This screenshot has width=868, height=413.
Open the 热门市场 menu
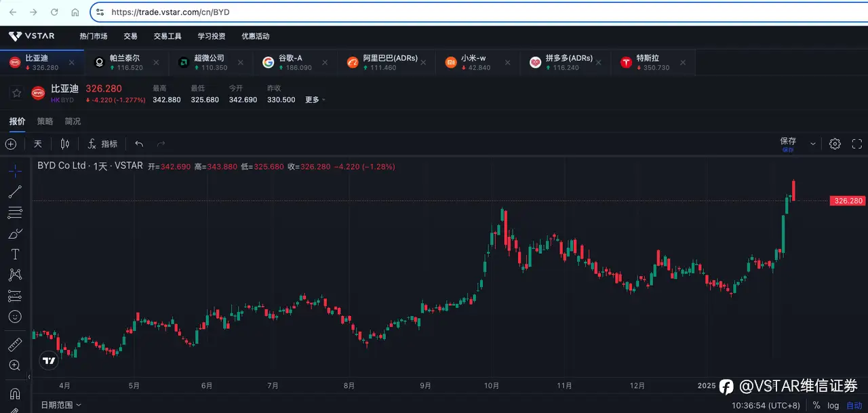click(94, 36)
